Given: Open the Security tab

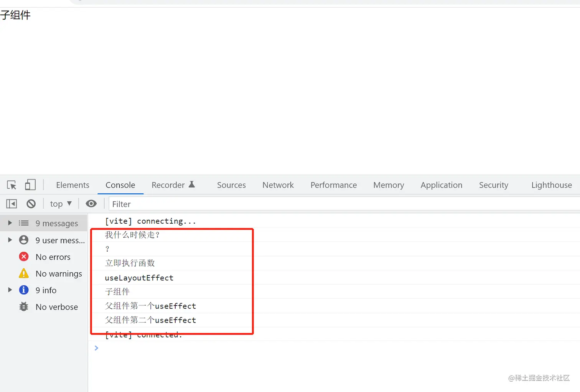Looking at the screenshot, I should (x=494, y=185).
